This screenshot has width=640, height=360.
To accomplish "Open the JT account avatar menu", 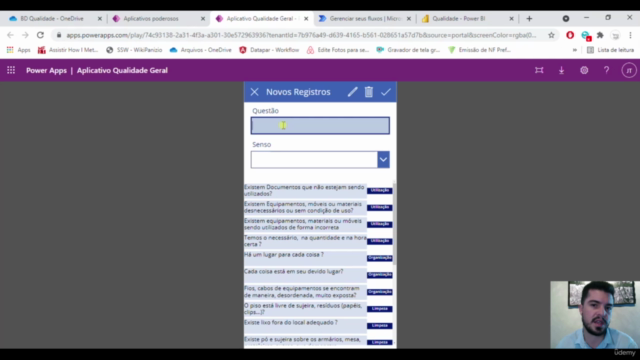I will pos(629,70).
